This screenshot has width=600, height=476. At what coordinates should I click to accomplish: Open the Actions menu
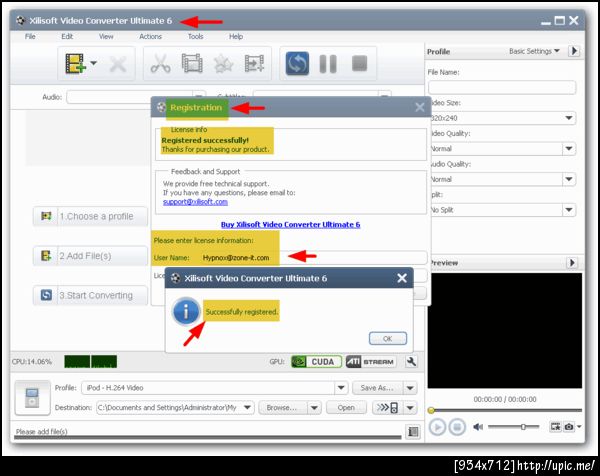tap(150, 36)
